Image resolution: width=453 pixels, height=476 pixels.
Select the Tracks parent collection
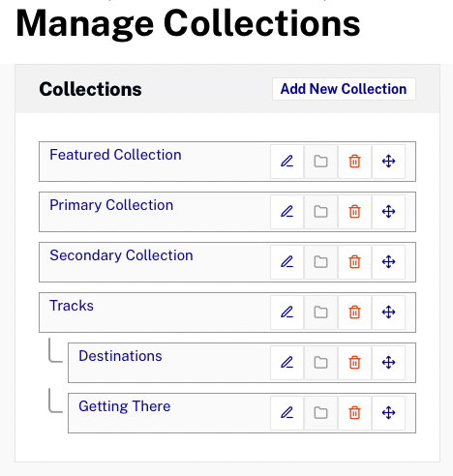coord(72,306)
